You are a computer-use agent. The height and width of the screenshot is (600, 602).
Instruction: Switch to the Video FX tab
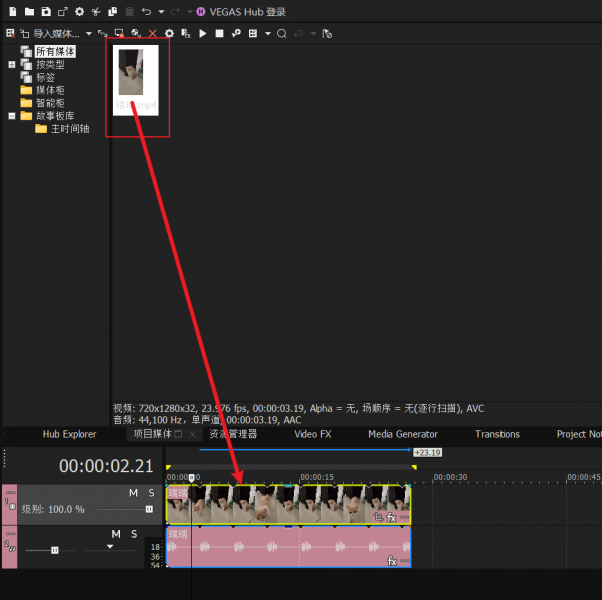312,435
